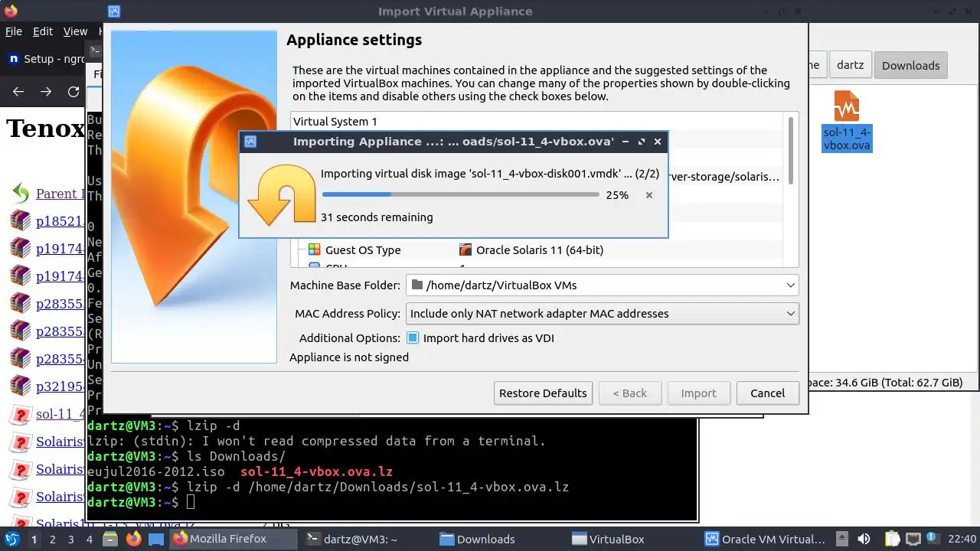Viewport: 980px width, 551px height.
Task: Click the greyed-out Import button
Action: 698,393
